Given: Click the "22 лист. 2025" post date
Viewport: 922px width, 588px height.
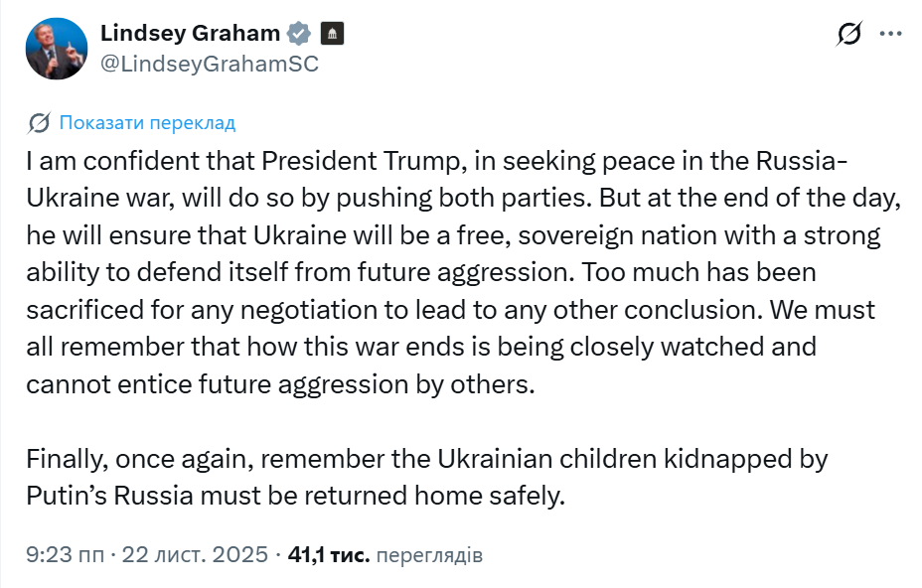Looking at the screenshot, I should [x=195, y=554].
